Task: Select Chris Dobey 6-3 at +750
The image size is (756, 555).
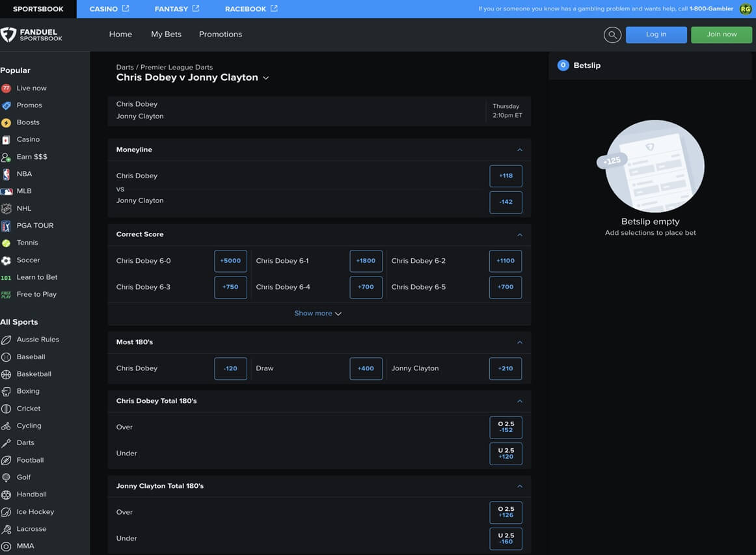Action: [230, 288]
